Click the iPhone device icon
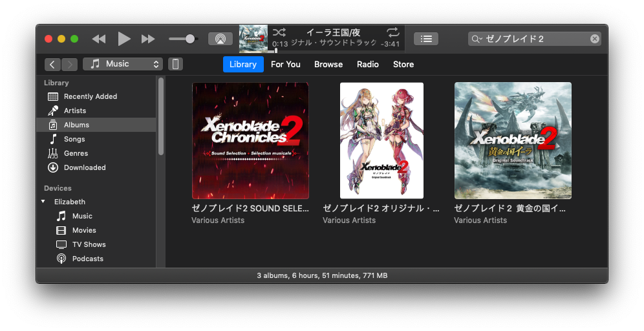This screenshot has width=644, height=331. [175, 64]
